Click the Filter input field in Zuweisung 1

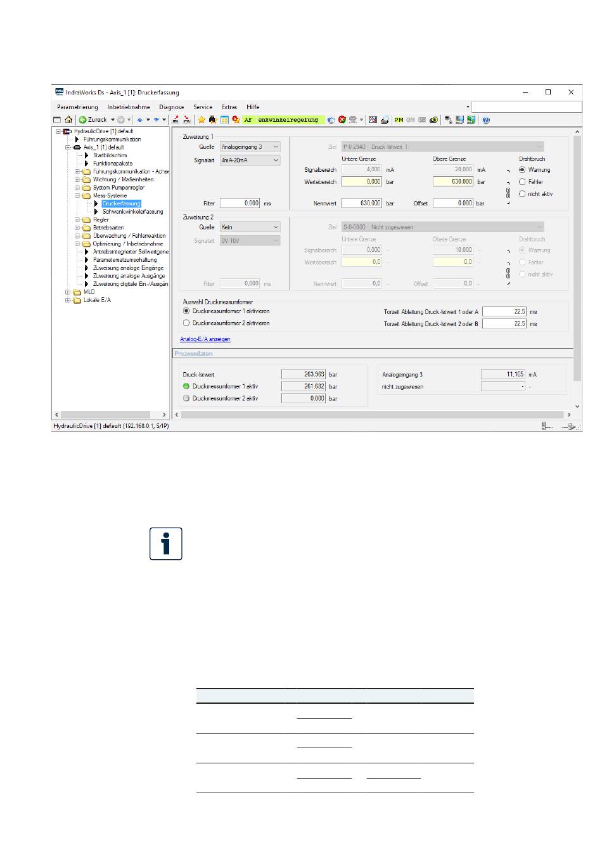coord(240,204)
